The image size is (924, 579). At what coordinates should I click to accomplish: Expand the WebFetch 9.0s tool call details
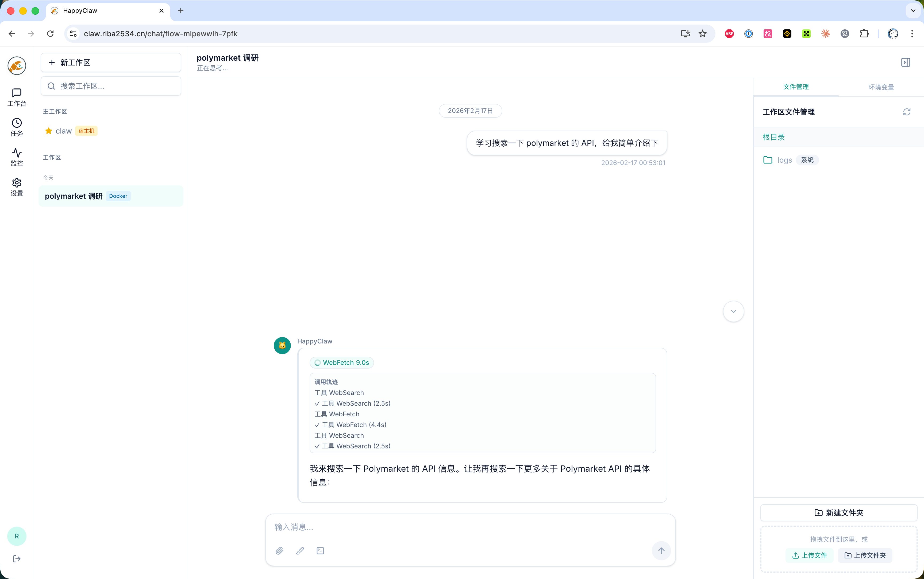click(341, 362)
